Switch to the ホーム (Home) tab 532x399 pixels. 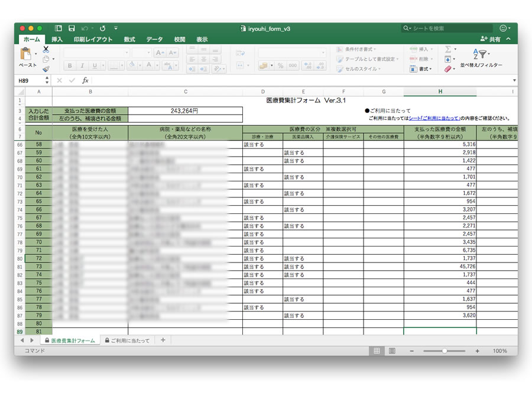pyautogui.click(x=31, y=40)
